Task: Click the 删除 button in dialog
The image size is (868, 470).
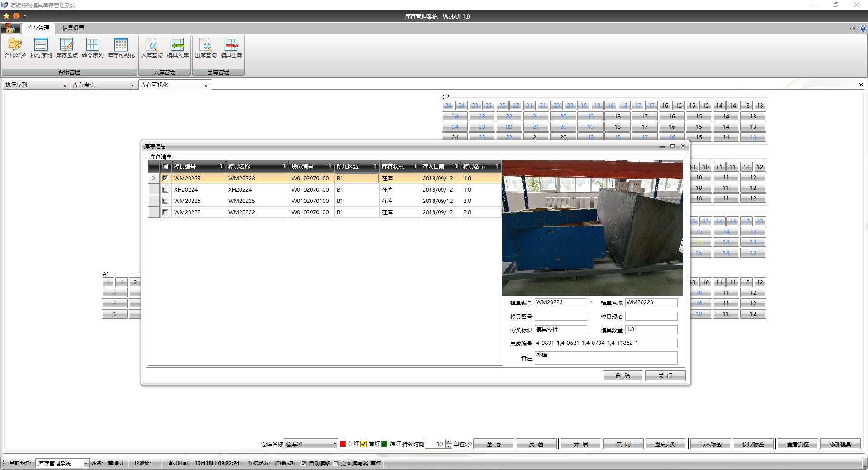Action: click(x=622, y=376)
